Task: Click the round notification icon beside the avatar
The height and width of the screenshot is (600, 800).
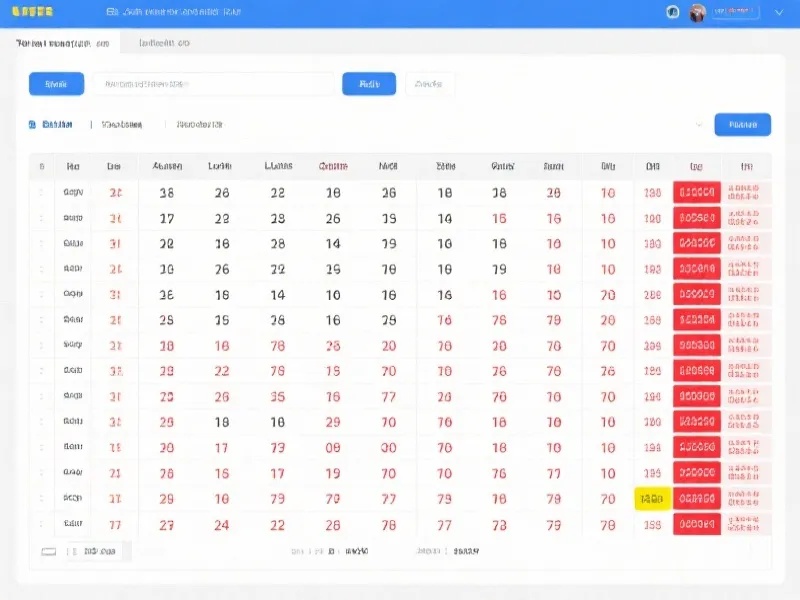Action: [673, 12]
